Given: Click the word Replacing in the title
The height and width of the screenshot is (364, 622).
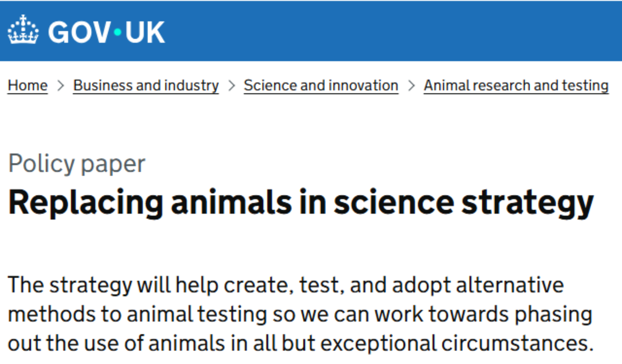Looking at the screenshot, I should 86,203.
